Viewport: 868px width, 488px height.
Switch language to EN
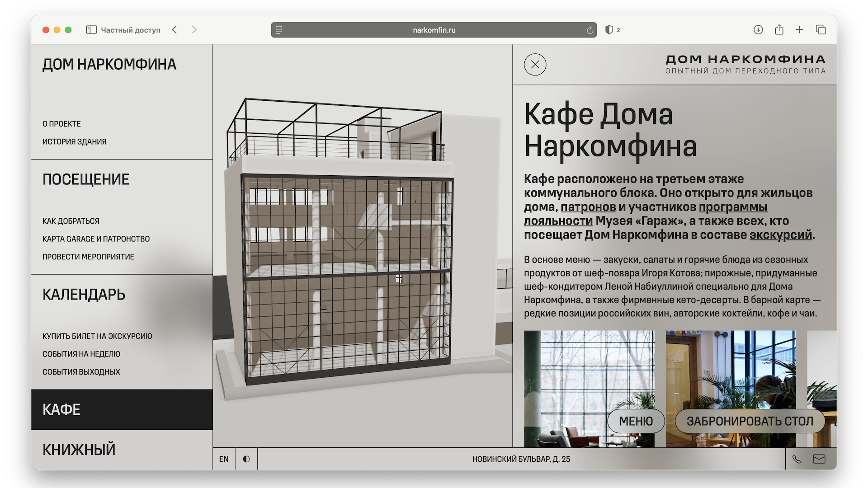click(x=224, y=459)
